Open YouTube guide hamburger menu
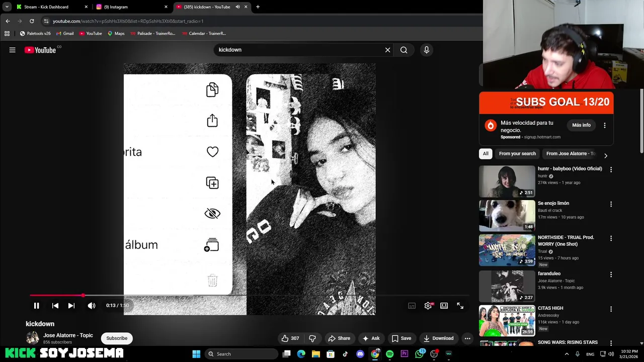 click(13, 50)
